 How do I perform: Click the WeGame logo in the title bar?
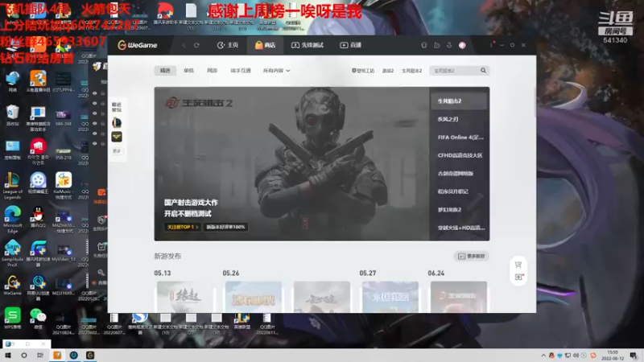pyautogui.click(x=138, y=45)
